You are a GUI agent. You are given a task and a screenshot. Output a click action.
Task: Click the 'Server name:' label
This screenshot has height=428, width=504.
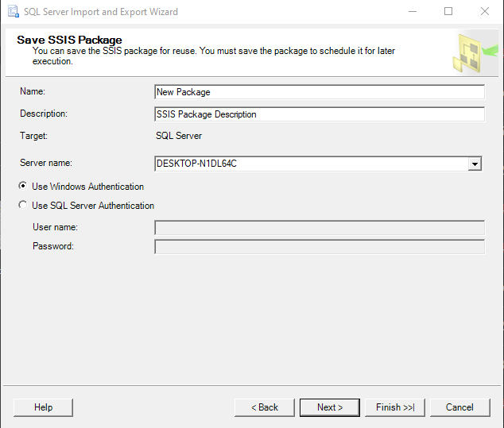coord(46,163)
